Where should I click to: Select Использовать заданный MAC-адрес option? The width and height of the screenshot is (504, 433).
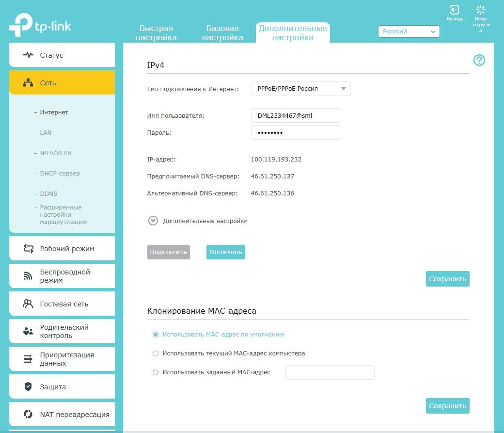pos(156,372)
